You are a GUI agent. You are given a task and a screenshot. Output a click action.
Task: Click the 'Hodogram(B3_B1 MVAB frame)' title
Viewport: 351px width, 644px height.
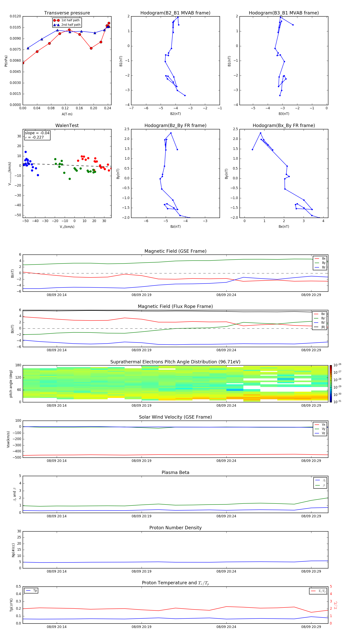click(284, 13)
